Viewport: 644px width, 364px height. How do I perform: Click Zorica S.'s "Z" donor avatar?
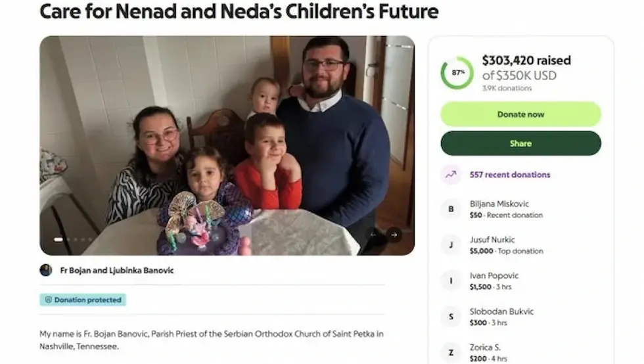click(x=450, y=352)
